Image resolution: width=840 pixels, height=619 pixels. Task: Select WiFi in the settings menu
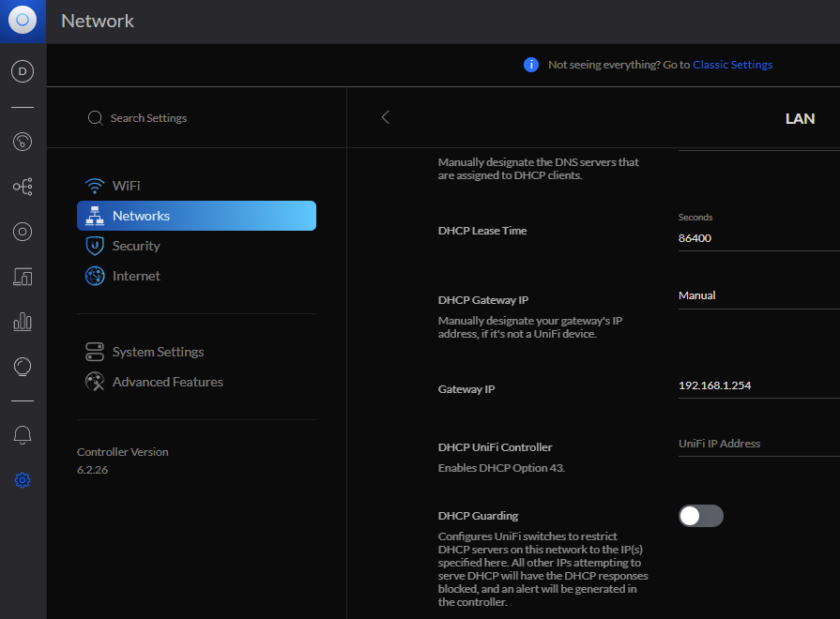pyautogui.click(x=126, y=186)
